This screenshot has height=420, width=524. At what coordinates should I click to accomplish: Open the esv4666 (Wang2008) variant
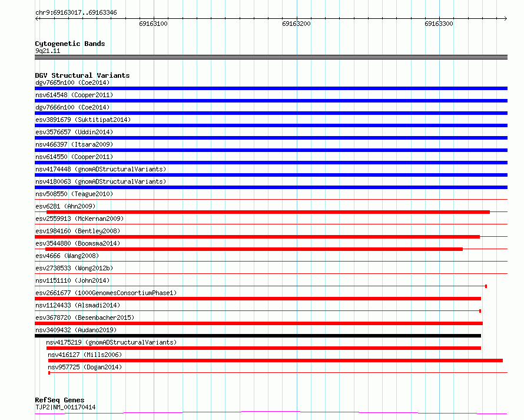67,256
